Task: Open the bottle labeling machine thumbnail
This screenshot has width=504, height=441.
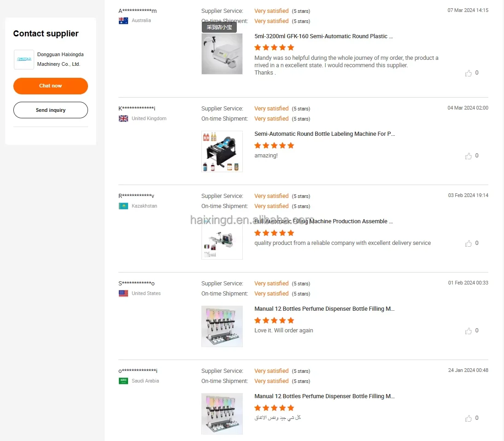Action: pyautogui.click(x=222, y=151)
